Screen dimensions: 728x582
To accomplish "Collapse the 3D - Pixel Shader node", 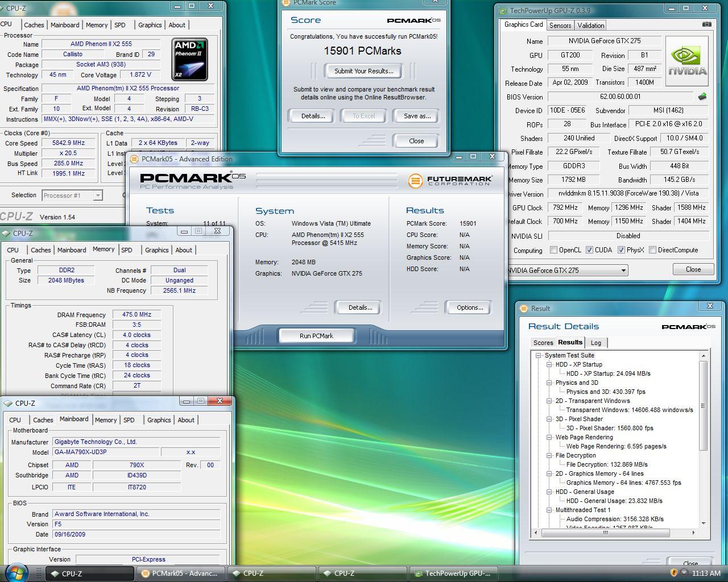I will (x=549, y=419).
